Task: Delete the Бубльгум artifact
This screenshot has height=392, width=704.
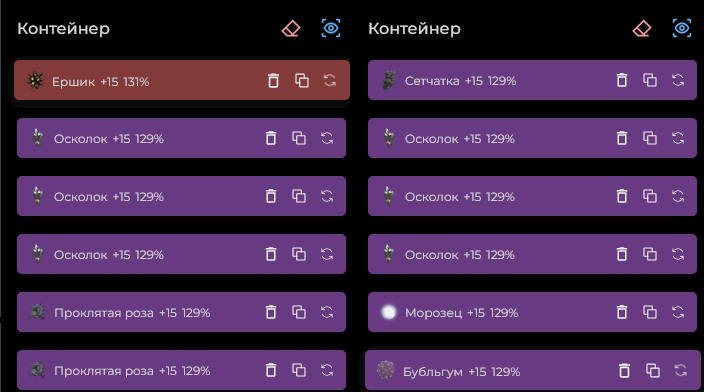Action: [x=625, y=370]
